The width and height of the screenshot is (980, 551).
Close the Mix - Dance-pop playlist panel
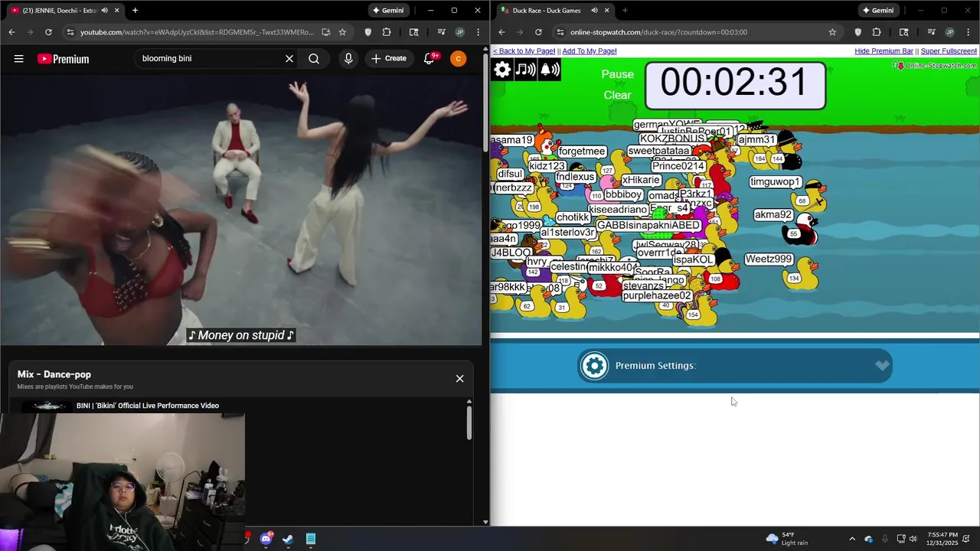[459, 379]
